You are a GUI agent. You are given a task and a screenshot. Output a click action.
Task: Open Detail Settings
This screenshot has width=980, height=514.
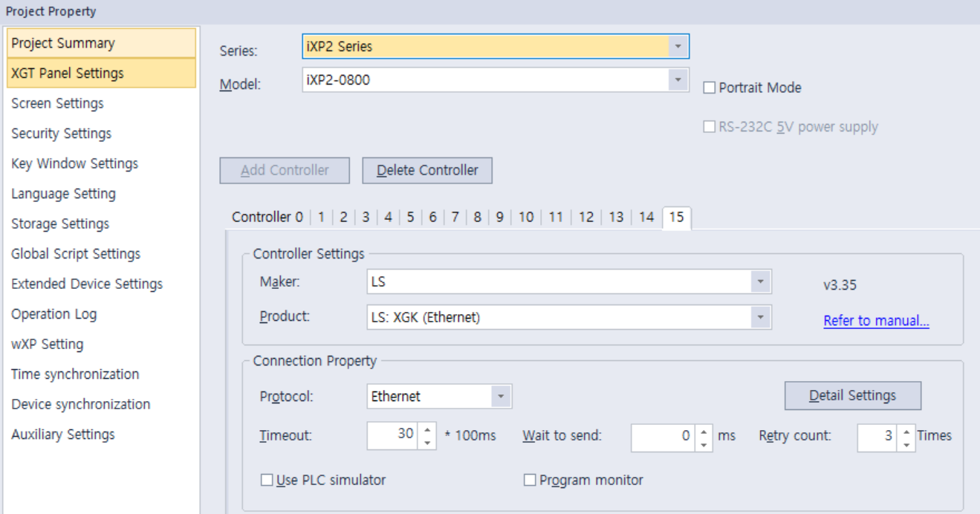tap(851, 395)
